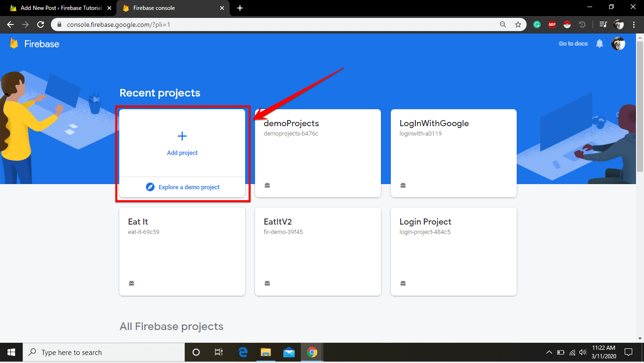Image resolution: width=644 pixels, height=363 pixels.
Task: Close the Add New Post tab
Action: [110, 8]
